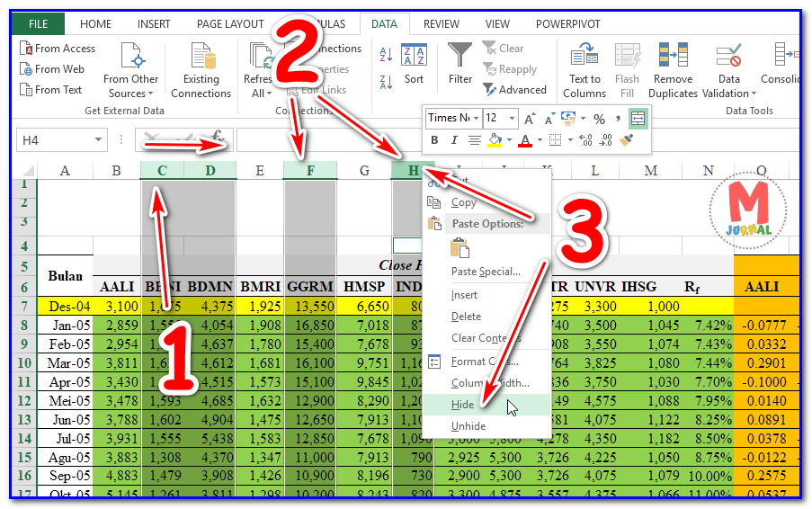812x509 pixels.
Task: Click the Reapply filter button
Action: point(510,69)
